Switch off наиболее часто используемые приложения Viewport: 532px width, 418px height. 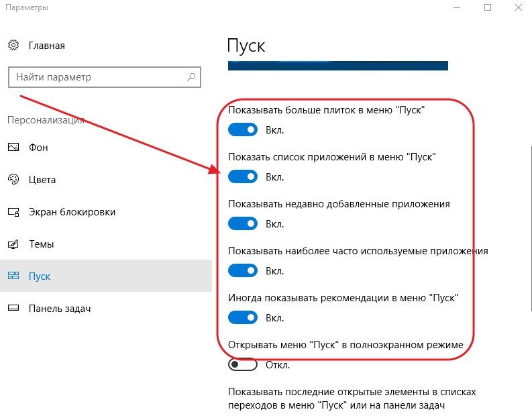click(243, 270)
